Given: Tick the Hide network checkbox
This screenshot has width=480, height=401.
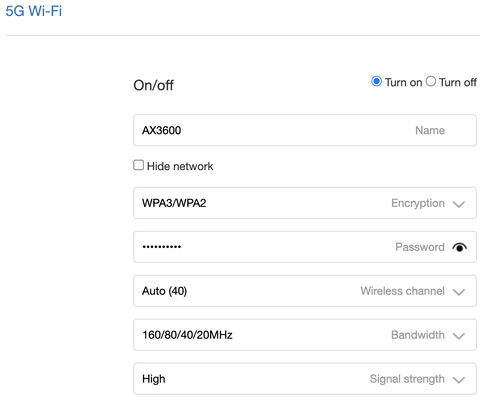Looking at the screenshot, I should click(x=138, y=165).
